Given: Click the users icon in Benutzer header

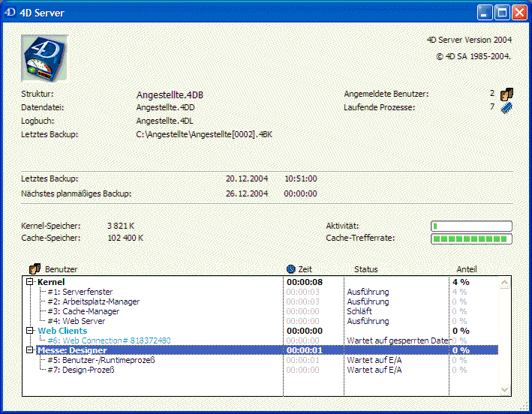Looking at the screenshot, I should [34, 269].
